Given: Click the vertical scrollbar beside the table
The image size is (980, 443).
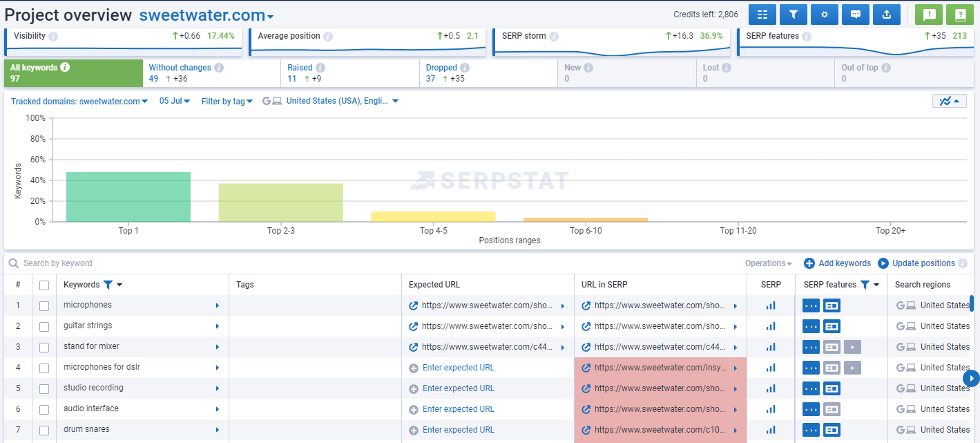Looking at the screenshot, I should pos(972,304).
